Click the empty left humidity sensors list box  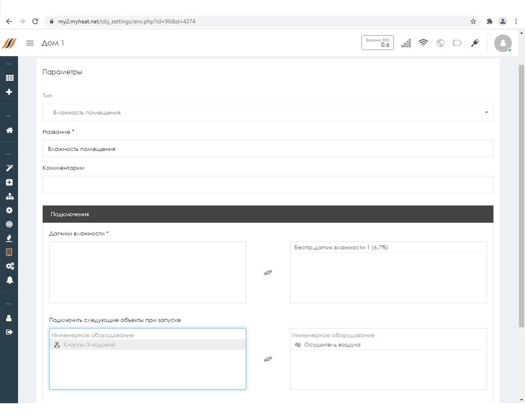click(147, 272)
